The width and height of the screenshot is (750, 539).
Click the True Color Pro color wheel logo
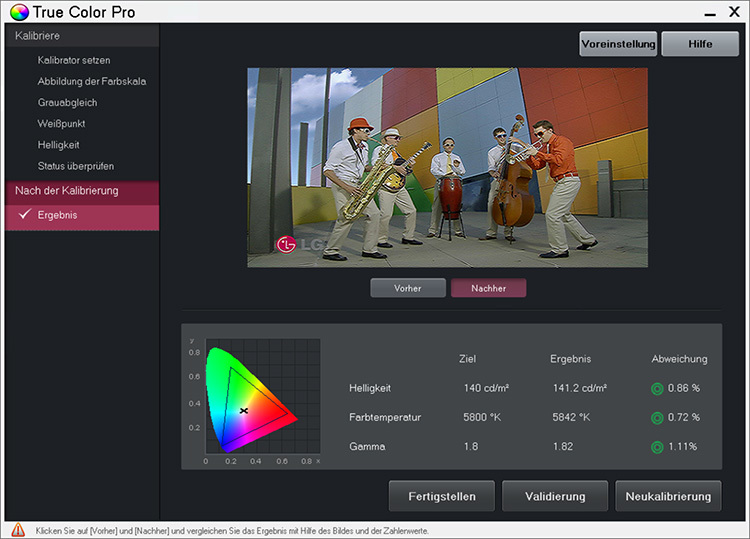click(19, 13)
